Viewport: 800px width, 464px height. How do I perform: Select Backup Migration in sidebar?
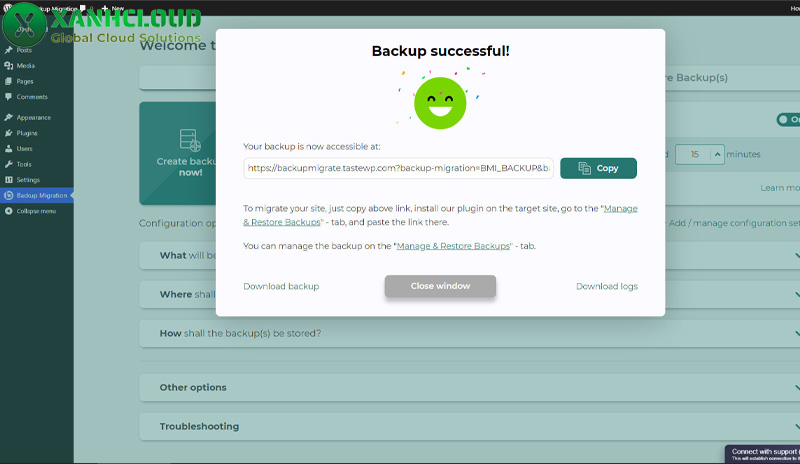(x=37, y=196)
